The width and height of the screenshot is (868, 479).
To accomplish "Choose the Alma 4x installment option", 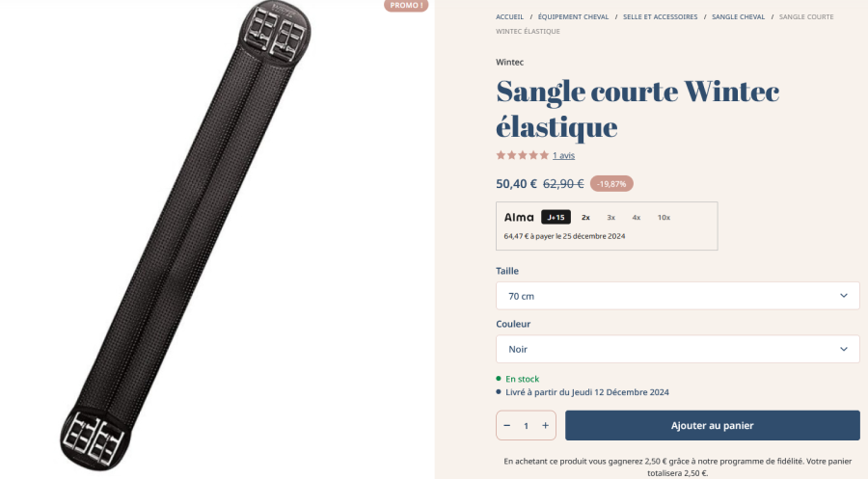I will [x=637, y=218].
